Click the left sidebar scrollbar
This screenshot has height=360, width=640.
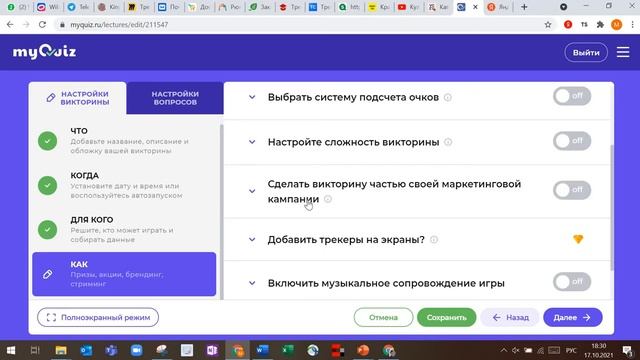click(x=222, y=211)
